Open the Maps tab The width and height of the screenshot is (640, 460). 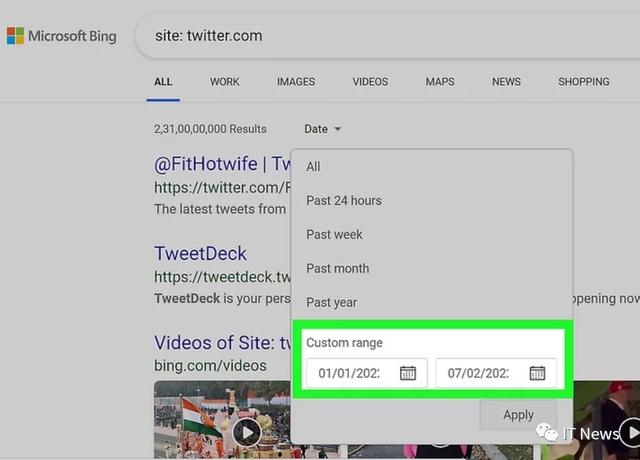click(x=439, y=82)
